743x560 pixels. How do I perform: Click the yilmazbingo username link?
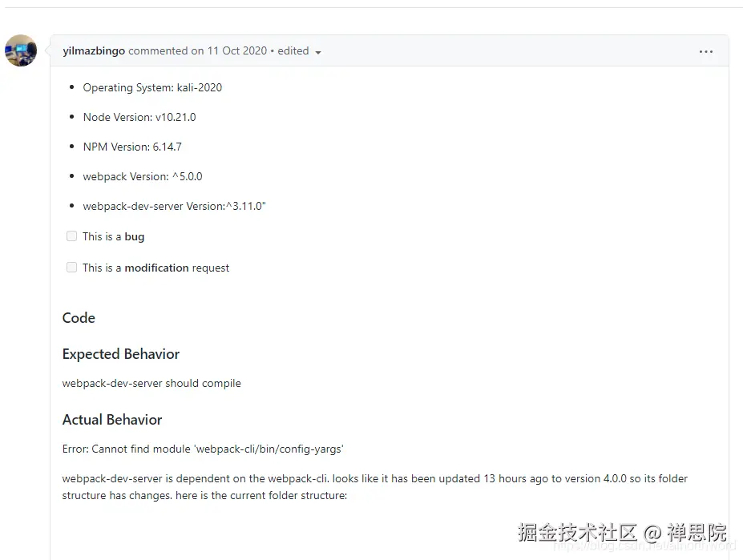[94, 50]
